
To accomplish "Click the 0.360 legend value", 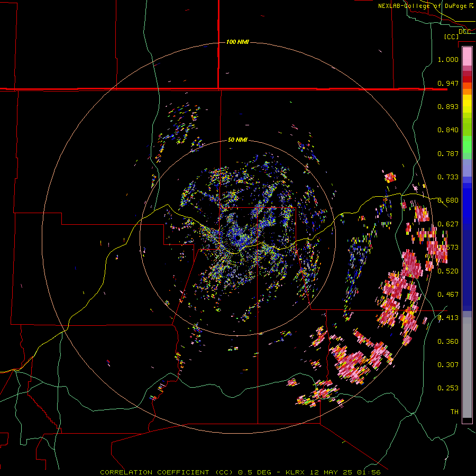I will point(448,342).
